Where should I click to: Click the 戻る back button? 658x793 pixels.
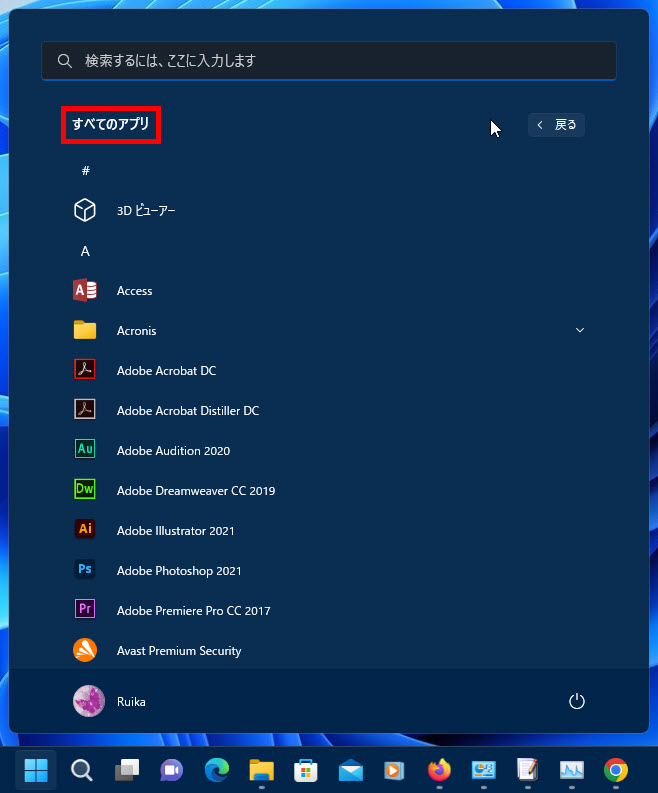(556, 125)
